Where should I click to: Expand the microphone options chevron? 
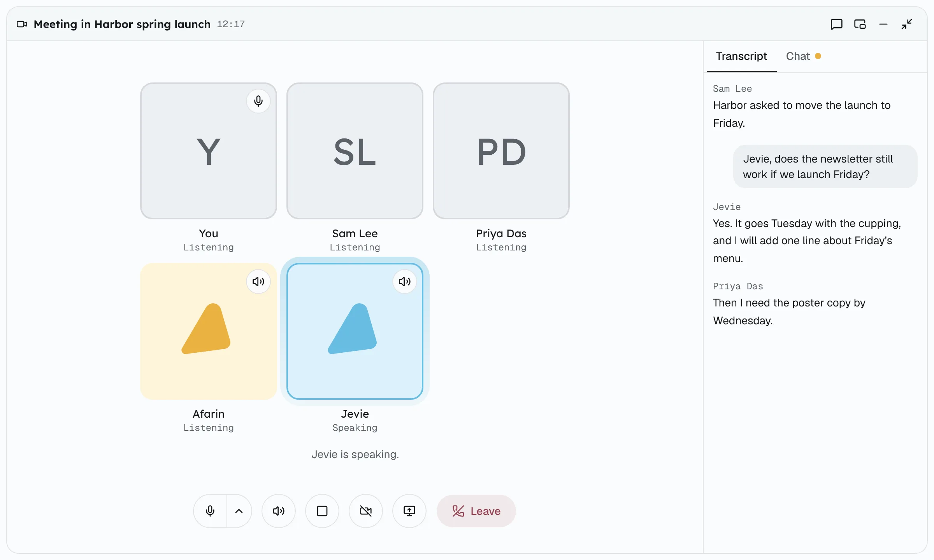coord(239,511)
